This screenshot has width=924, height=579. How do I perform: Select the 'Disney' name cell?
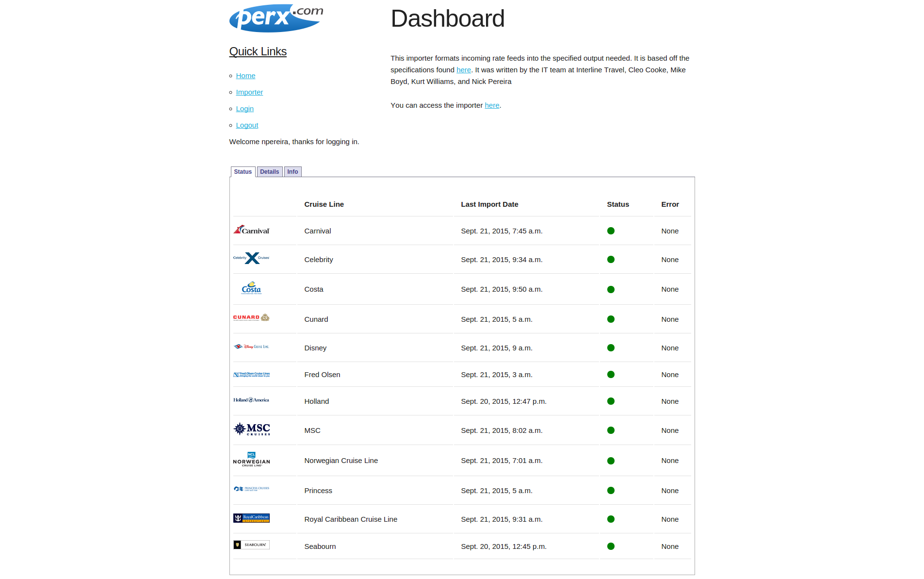coord(315,348)
